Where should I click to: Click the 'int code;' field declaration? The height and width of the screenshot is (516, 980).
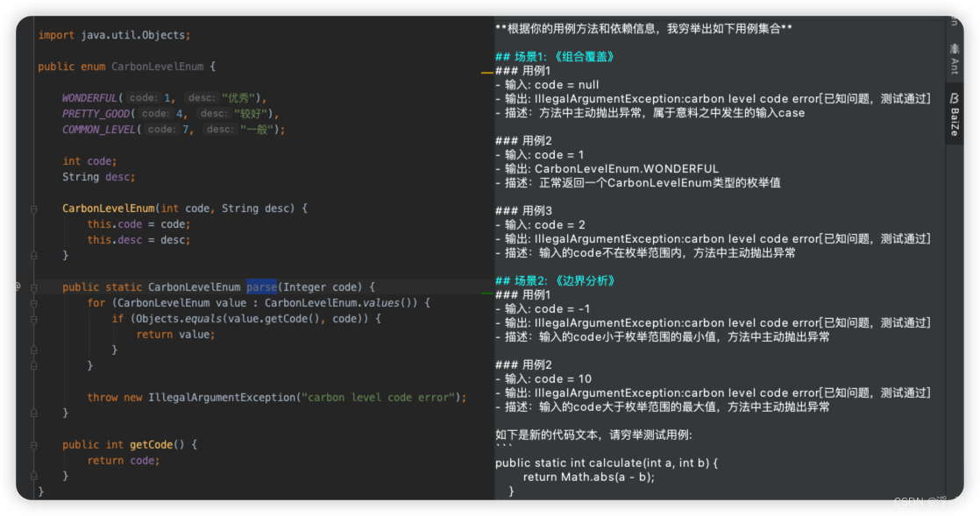point(89,161)
